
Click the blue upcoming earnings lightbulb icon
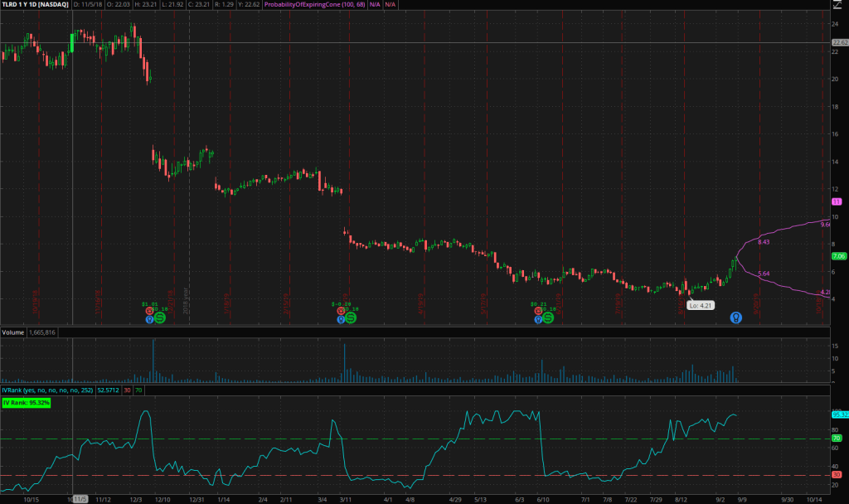pyautogui.click(x=735, y=317)
